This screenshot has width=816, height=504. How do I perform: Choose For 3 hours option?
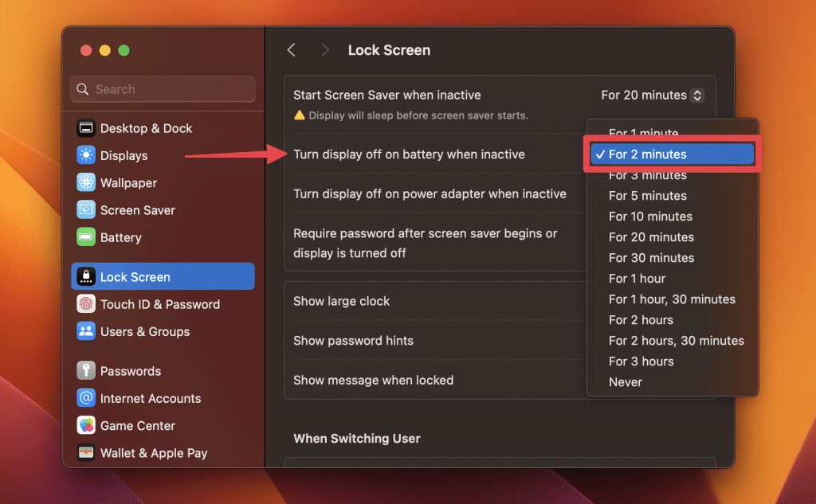pyautogui.click(x=641, y=361)
